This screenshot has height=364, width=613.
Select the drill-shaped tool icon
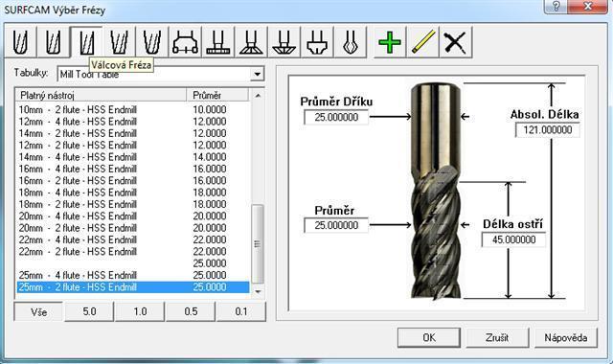click(x=350, y=42)
